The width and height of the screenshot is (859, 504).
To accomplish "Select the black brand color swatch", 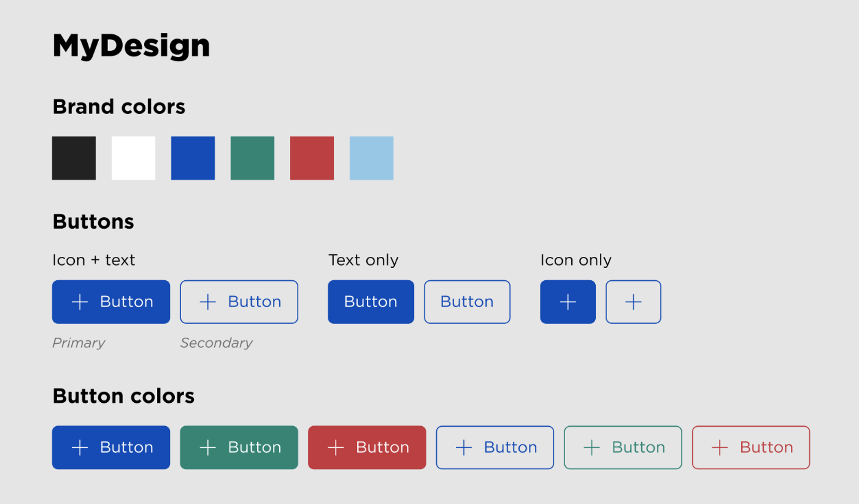I will tap(74, 158).
